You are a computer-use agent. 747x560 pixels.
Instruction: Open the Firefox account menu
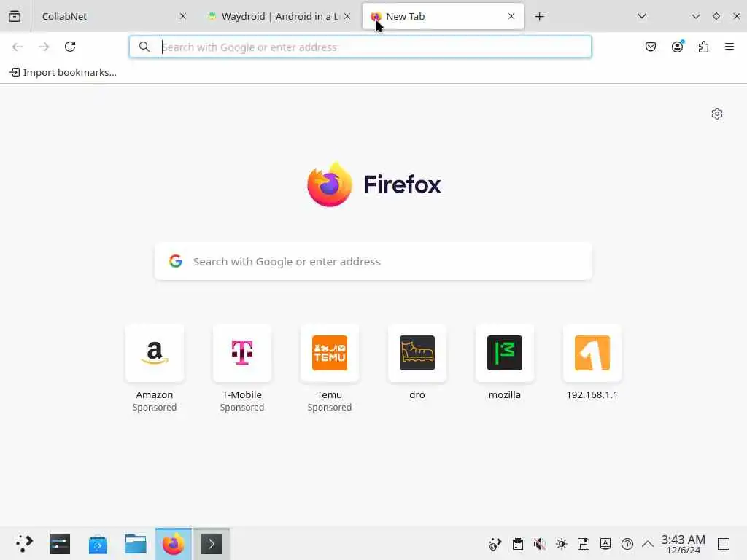678,47
